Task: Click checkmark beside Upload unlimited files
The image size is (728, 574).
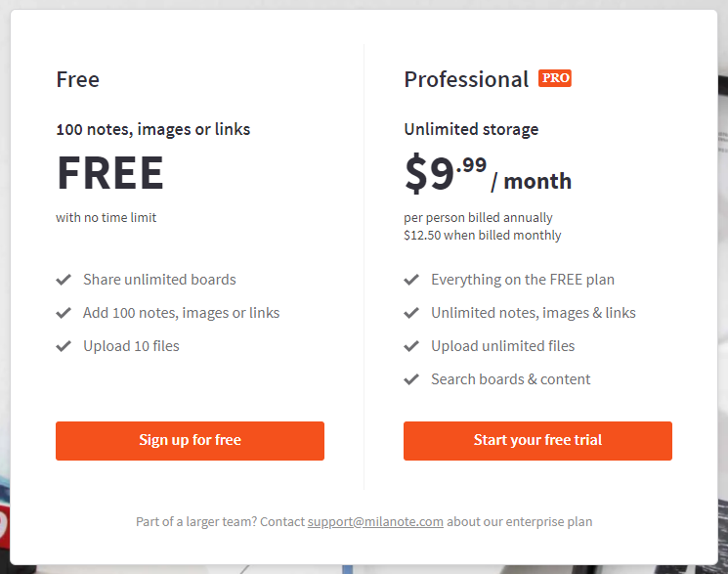Action: coord(411,346)
